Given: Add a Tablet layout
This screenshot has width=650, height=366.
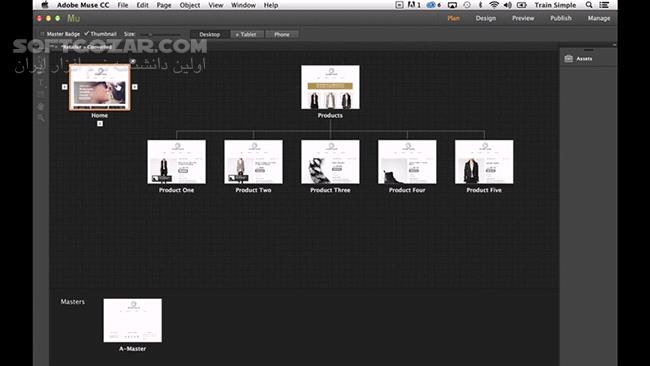Looking at the screenshot, I should click(x=246, y=34).
